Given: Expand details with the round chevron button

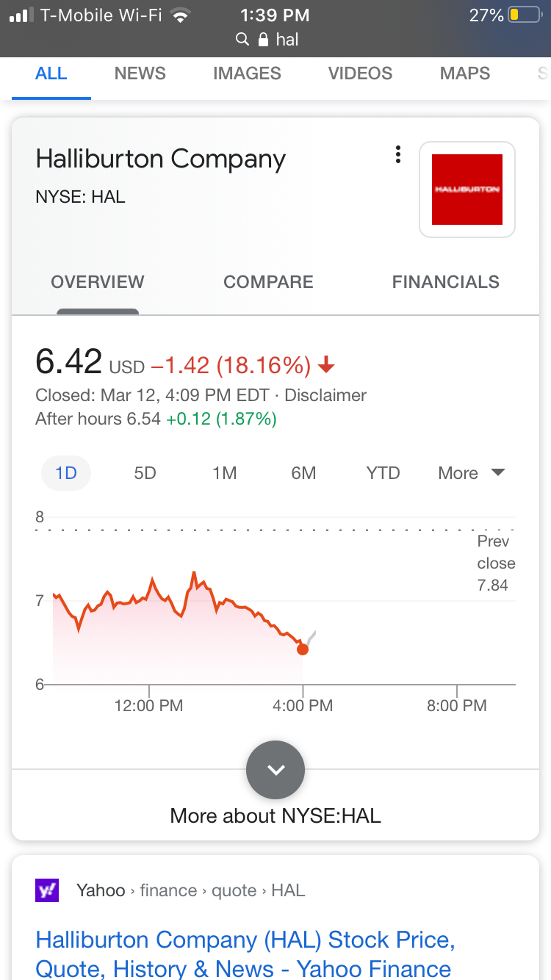Looking at the screenshot, I should [x=275, y=769].
